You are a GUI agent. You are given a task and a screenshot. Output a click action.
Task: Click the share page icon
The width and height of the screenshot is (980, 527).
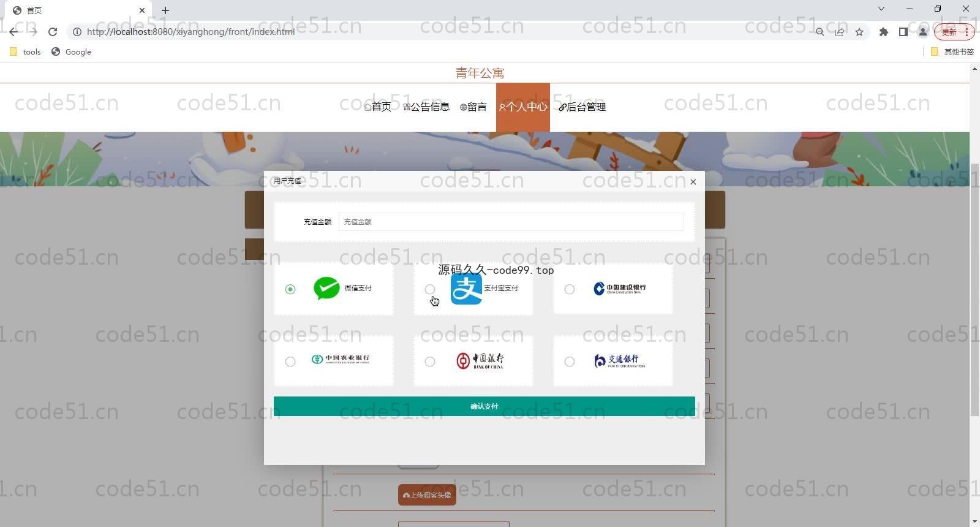[840, 32]
